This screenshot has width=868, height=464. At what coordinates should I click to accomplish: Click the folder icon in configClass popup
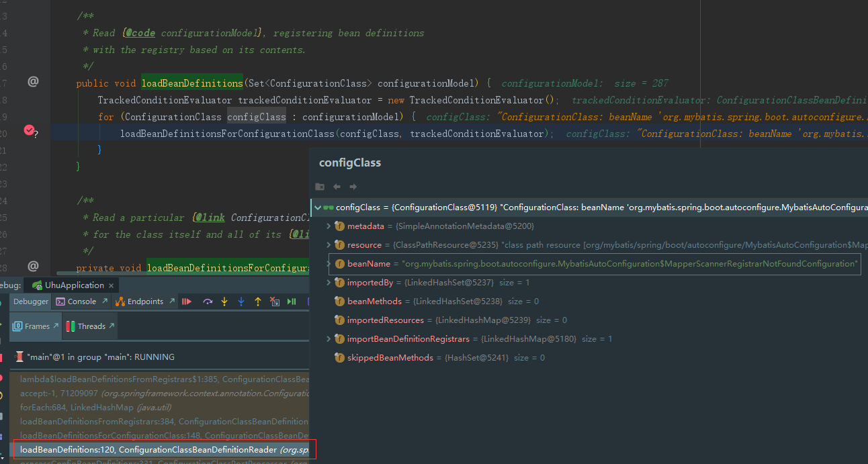(320, 187)
